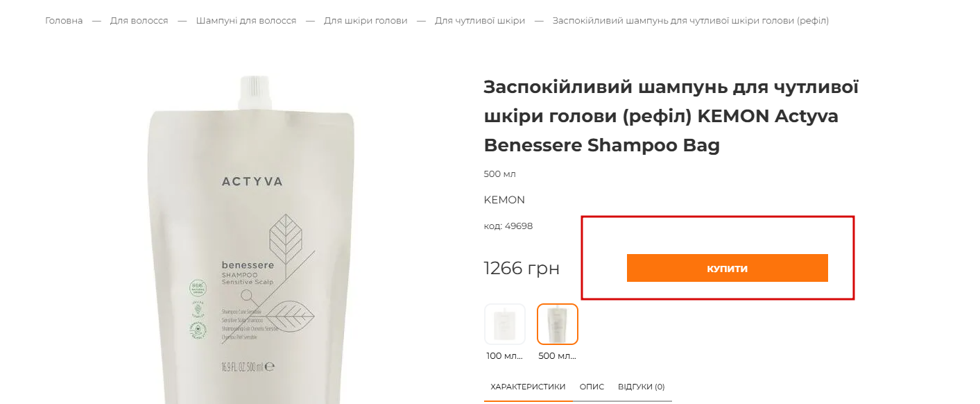Viewport: 980px width, 404px height.
Task: Open the Для шкіри голови breadcrumb
Action: [366, 21]
